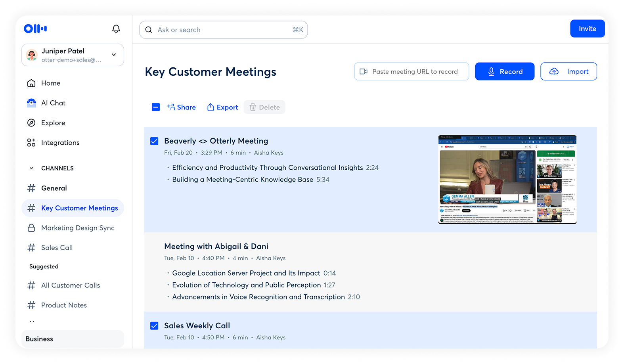The height and width of the screenshot is (364, 624).
Task: Click the Otter logo in sidebar
Action: (35, 29)
